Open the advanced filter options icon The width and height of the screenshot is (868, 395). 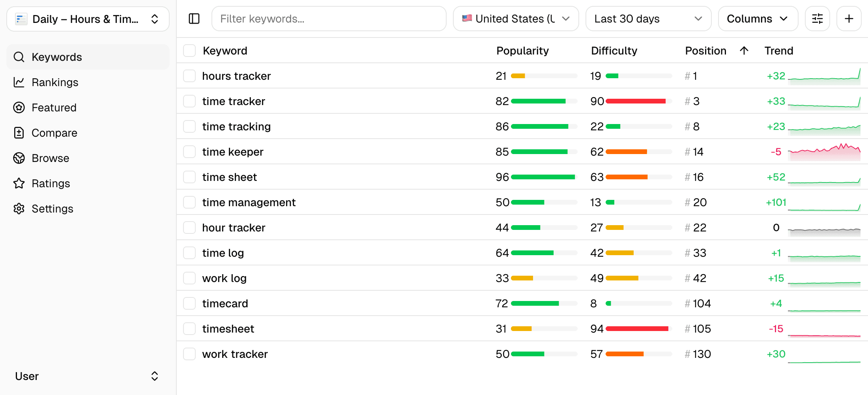(x=817, y=19)
